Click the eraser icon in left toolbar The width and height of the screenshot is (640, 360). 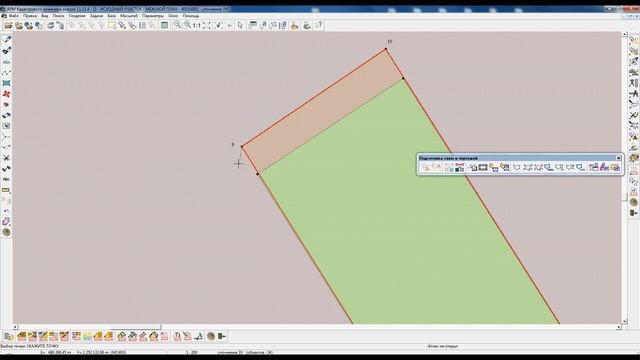pyautogui.click(x=7, y=221)
